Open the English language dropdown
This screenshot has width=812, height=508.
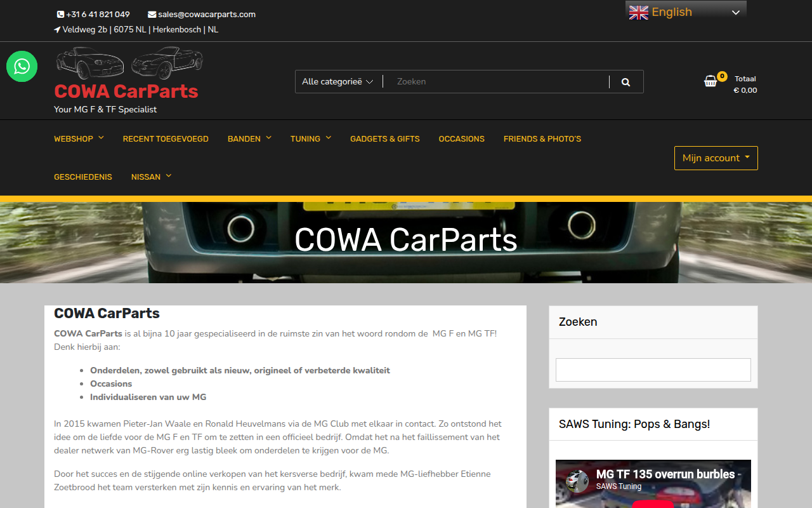[x=686, y=12]
